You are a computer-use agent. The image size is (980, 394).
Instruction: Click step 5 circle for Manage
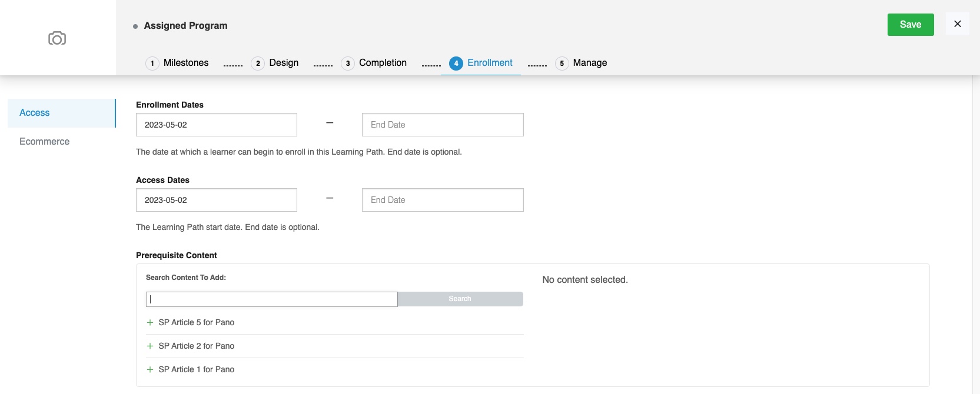click(562, 64)
